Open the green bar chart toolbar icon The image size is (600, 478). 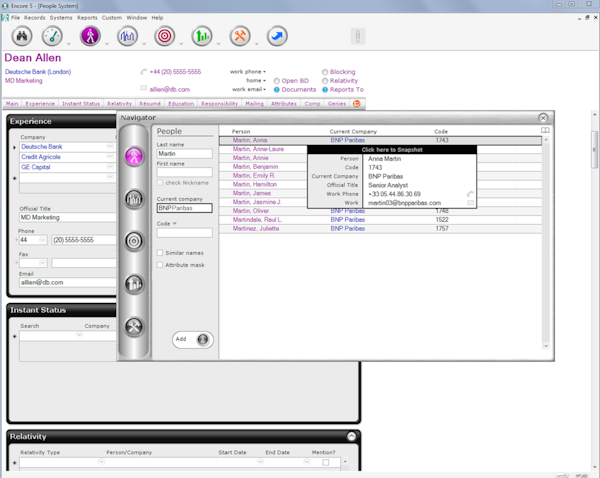pos(202,36)
